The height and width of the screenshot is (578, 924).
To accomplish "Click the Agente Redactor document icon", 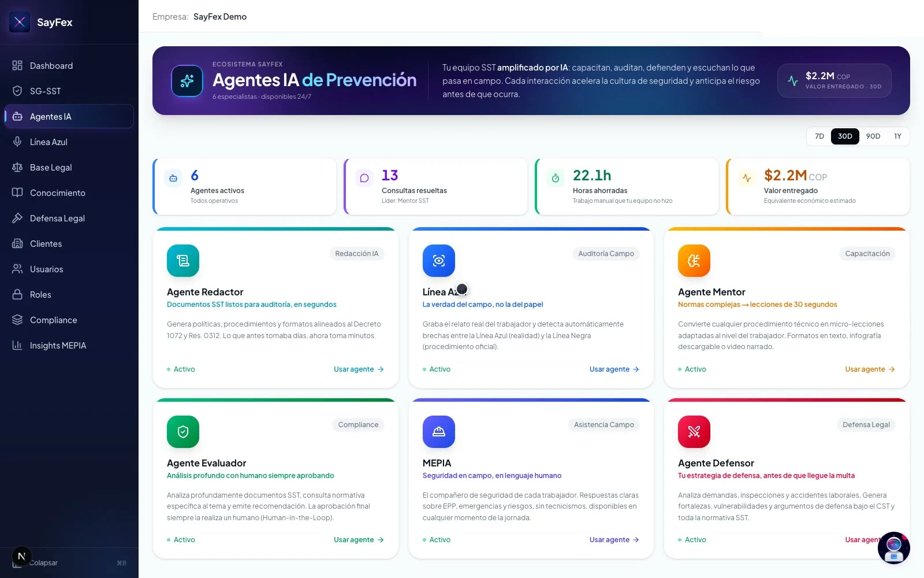I will pyautogui.click(x=183, y=261).
